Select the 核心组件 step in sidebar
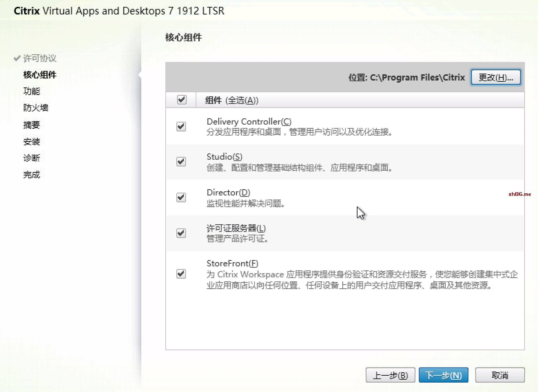This screenshot has width=538, height=392. (40, 75)
